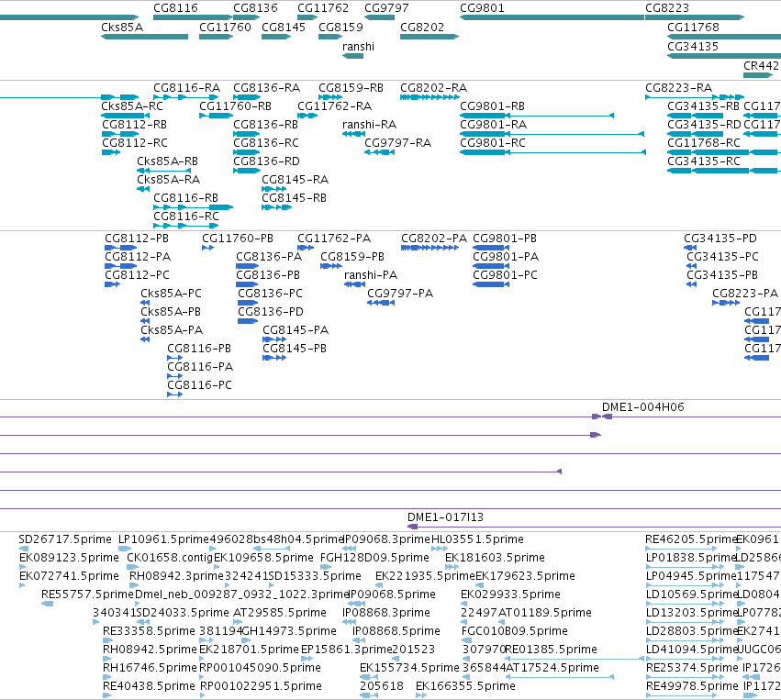Click protein CG9801-PC label
This screenshot has width=781, height=700.
(505, 275)
